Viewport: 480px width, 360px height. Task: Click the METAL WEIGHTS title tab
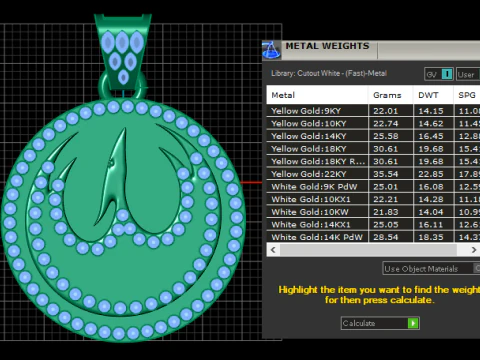point(327,46)
